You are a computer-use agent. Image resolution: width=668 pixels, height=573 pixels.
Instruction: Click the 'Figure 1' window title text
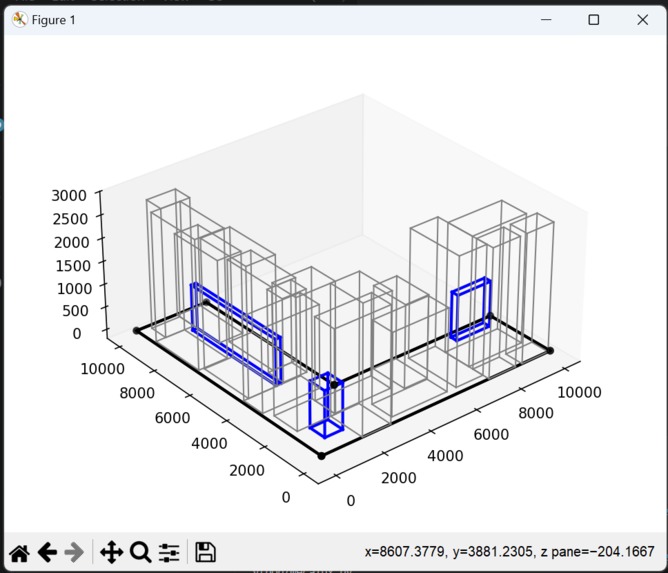[x=54, y=20]
